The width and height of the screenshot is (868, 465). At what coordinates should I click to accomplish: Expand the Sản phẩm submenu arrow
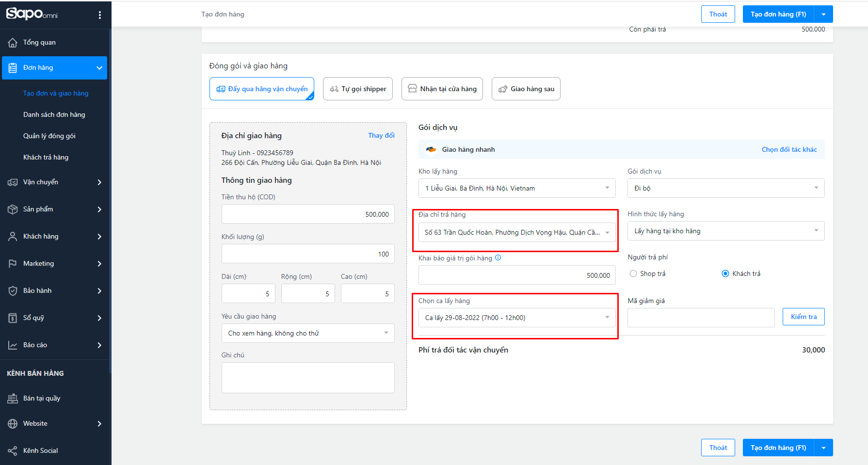tap(99, 209)
